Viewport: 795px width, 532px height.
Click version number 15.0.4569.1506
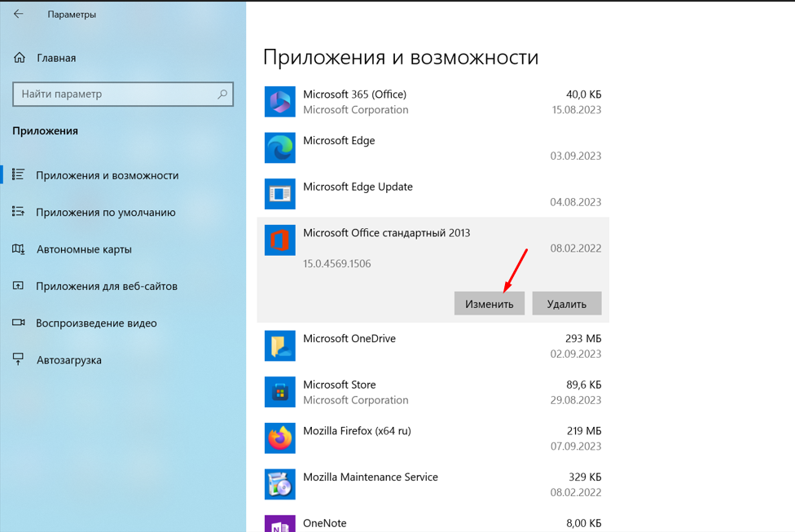(336, 264)
